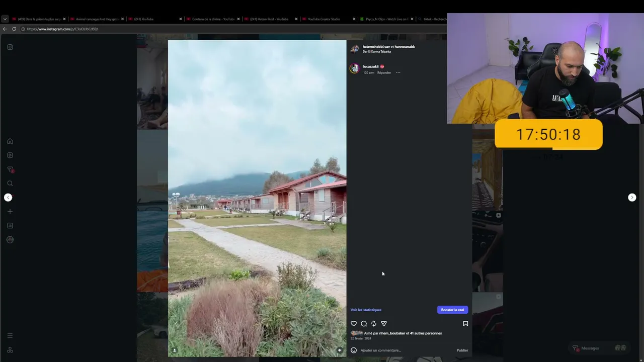
Task: Go to next post with right arrow
Action: [632, 198]
